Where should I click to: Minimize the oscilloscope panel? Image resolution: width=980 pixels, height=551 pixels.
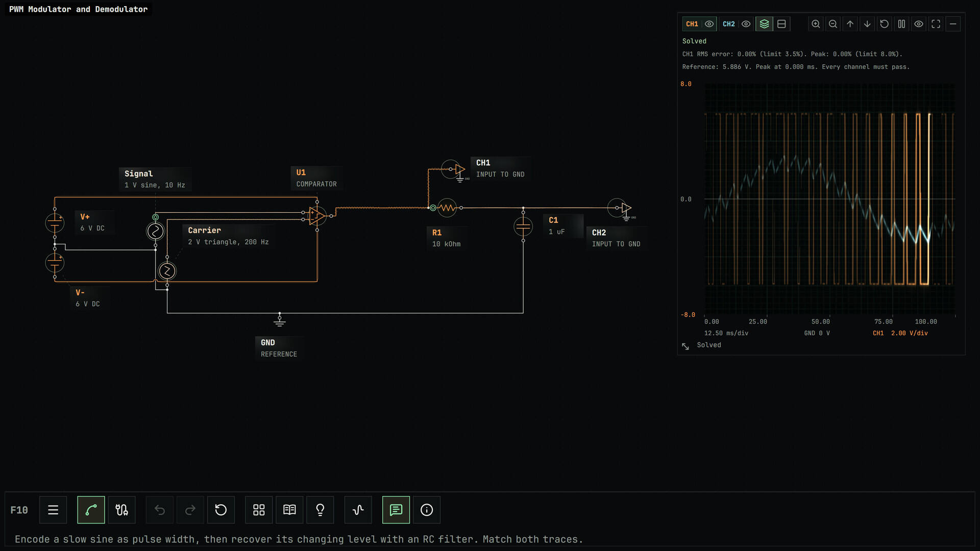953,24
